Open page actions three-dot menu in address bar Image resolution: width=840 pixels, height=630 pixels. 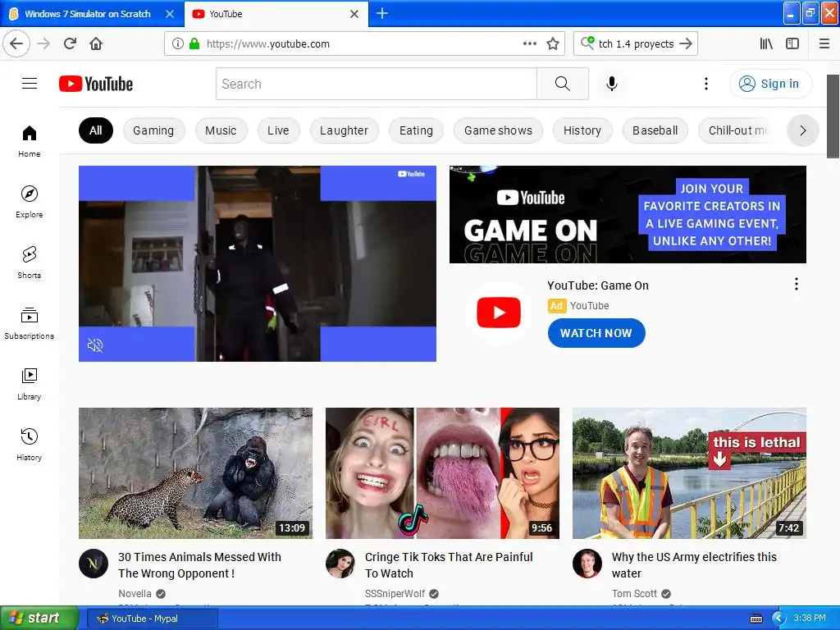[529, 43]
